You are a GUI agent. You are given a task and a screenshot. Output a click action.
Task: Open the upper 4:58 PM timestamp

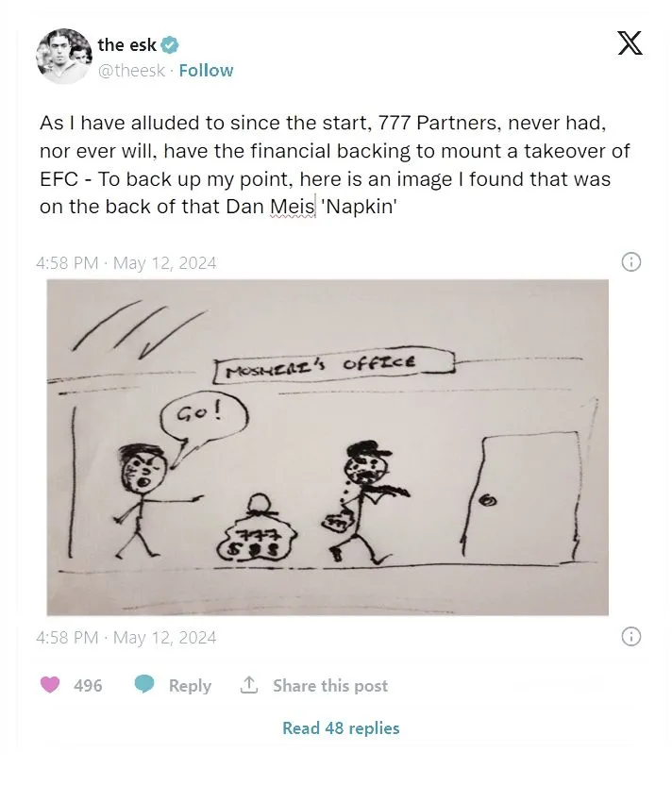click(x=67, y=263)
